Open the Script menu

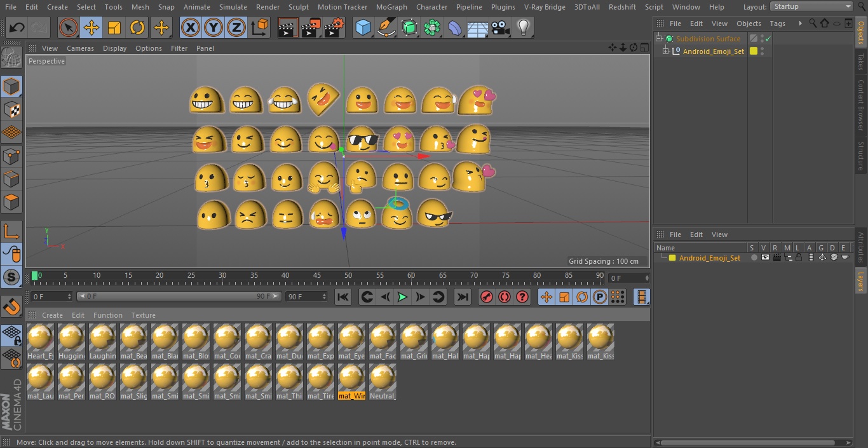coord(654,7)
